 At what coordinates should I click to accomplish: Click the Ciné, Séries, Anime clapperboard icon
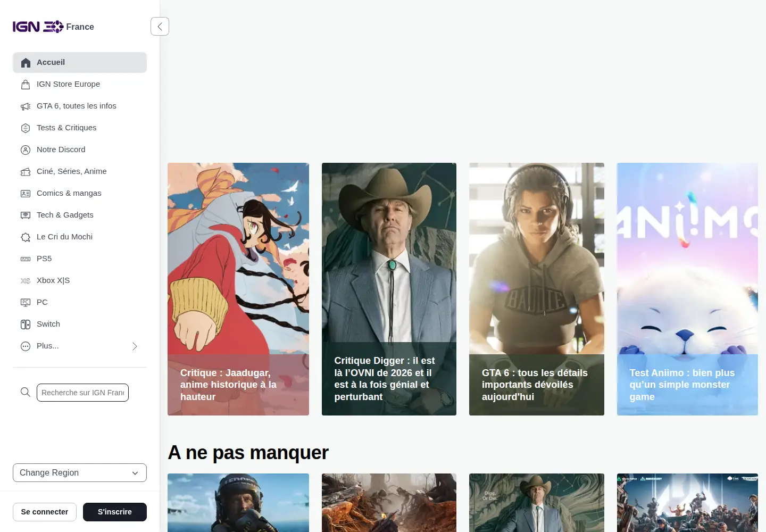[26, 172]
